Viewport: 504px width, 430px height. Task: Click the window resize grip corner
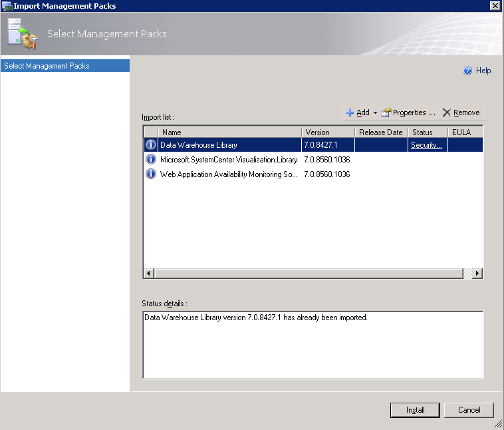[498, 424]
